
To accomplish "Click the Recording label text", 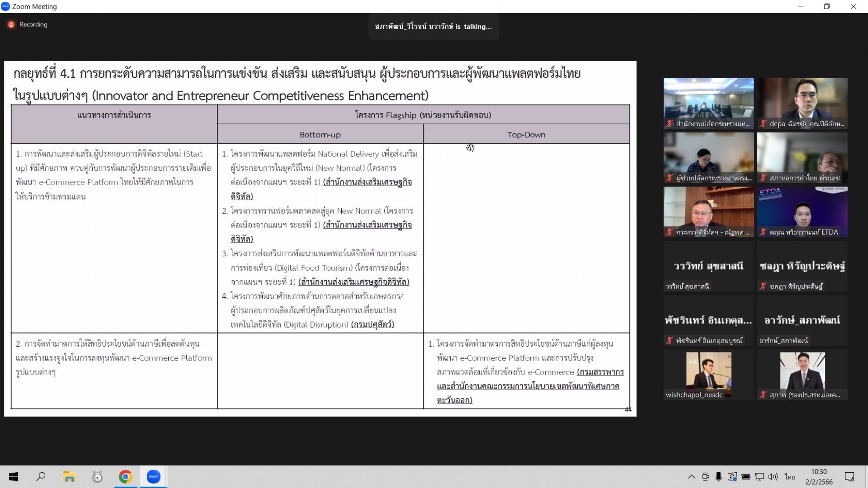I will point(33,25).
